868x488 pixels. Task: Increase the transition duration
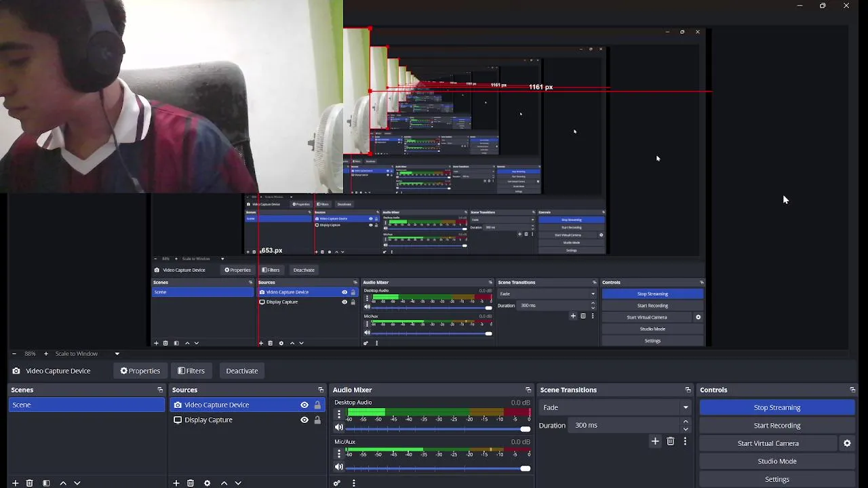point(686,422)
